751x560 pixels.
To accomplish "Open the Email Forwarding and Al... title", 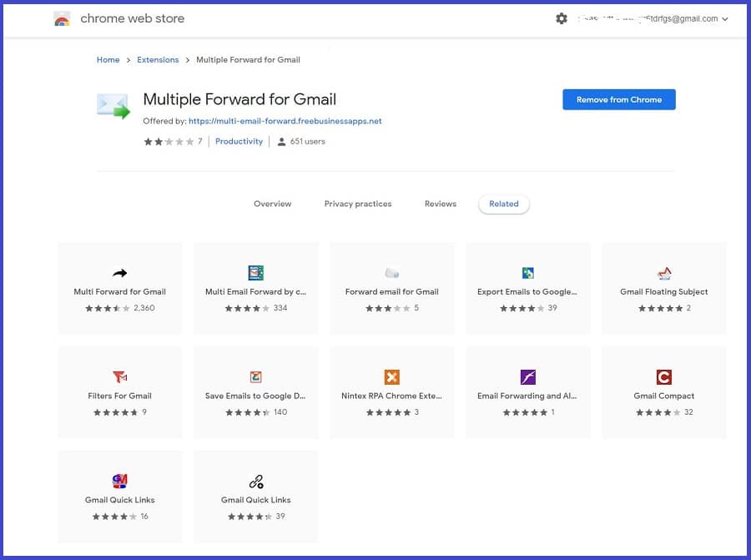I will point(527,396).
